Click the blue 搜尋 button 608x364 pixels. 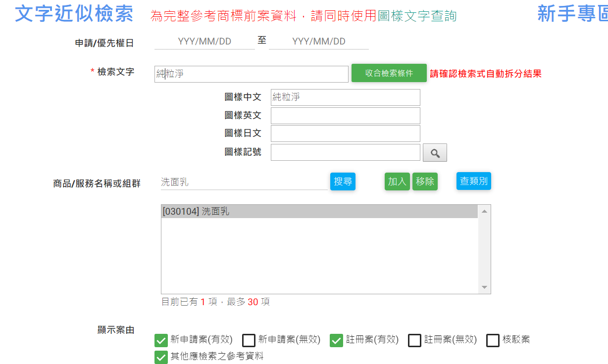point(343,182)
